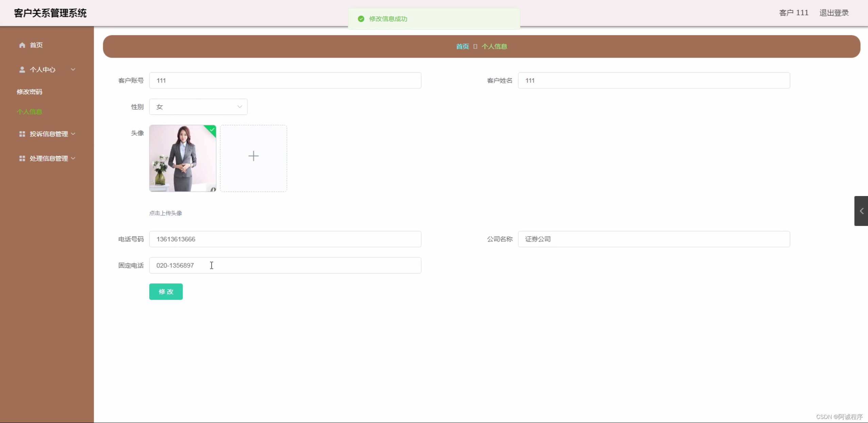The image size is (868, 423).
Task: Click the green success icon in the toast
Action: [361, 19]
